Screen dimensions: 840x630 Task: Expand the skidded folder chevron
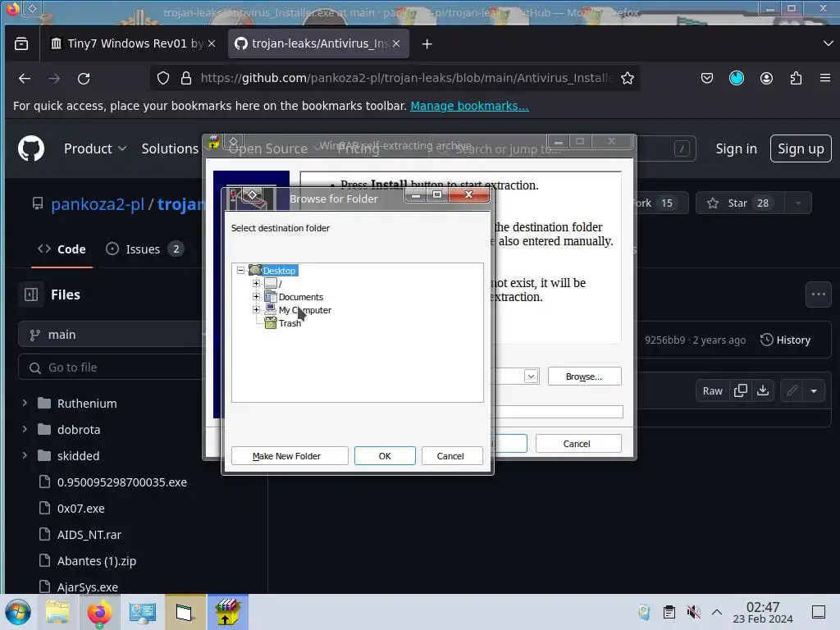(x=25, y=455)
